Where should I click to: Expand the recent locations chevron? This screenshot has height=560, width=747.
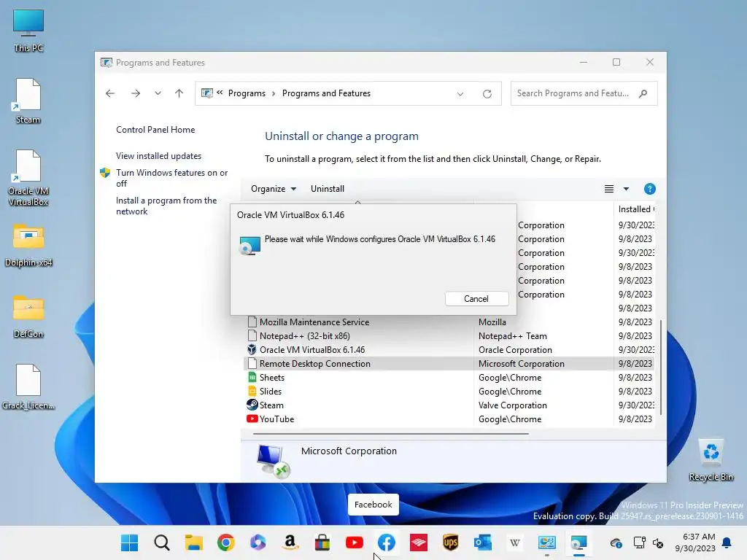pyautogui.click(x=158, y=93)
